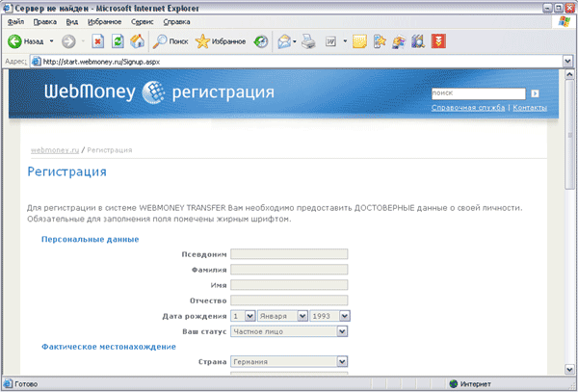Open the birth year 1993 dropdown
Screen dimensions: 578x392
coord(329,316)
